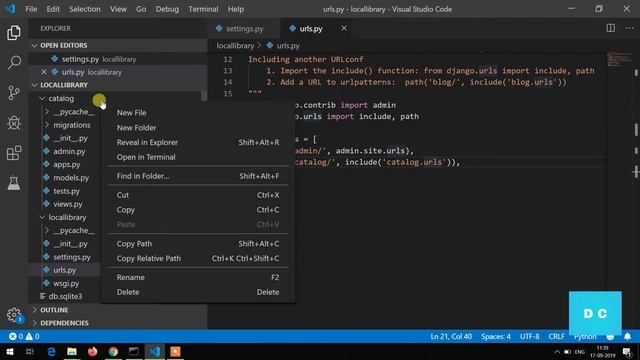
Task: Change encoding via UTF-8 status entry
Action: pos(529,336)
